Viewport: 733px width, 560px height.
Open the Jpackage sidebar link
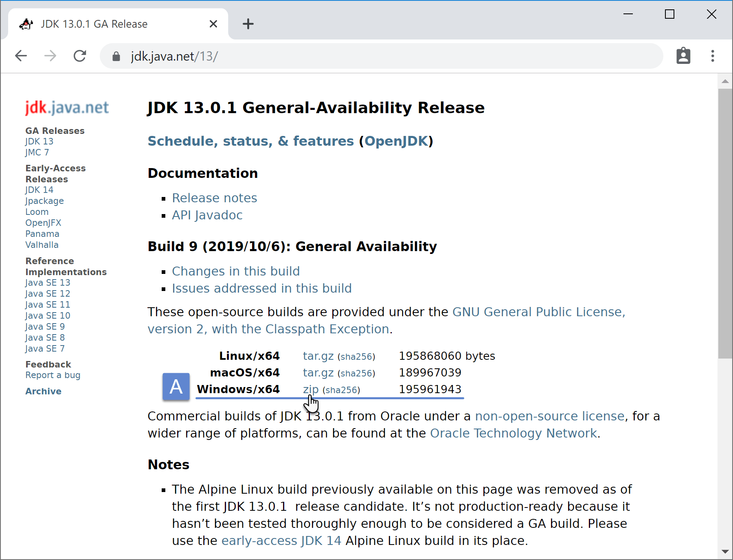pos(44,201)
